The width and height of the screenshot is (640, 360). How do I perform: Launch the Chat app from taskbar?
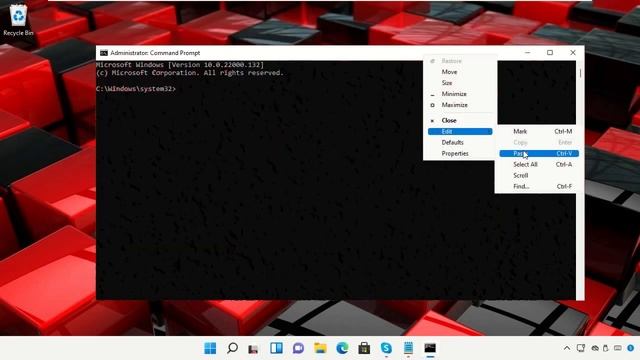point(298,348)
